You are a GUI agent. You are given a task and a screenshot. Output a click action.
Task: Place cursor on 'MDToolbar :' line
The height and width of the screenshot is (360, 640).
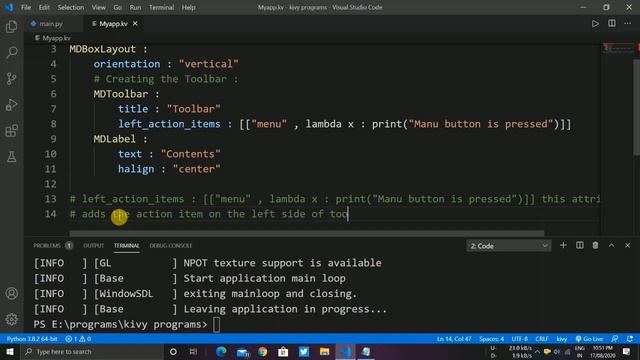click(126, 94)
